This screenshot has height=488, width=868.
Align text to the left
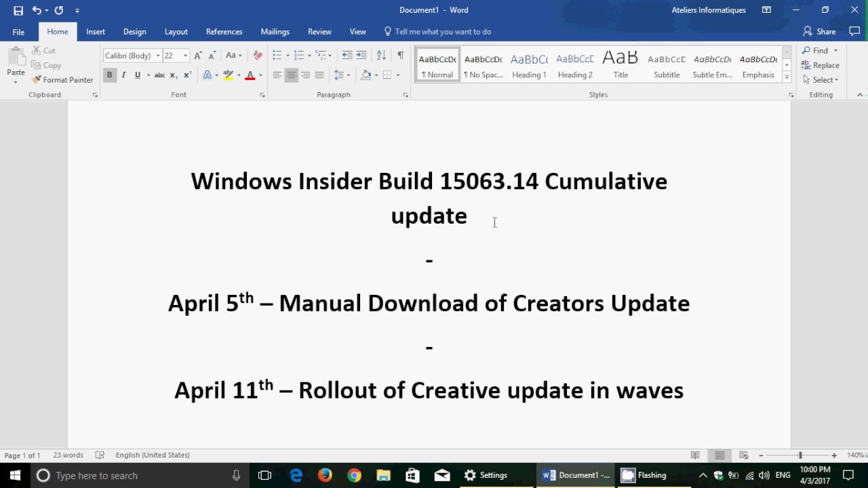click(277, 75)
